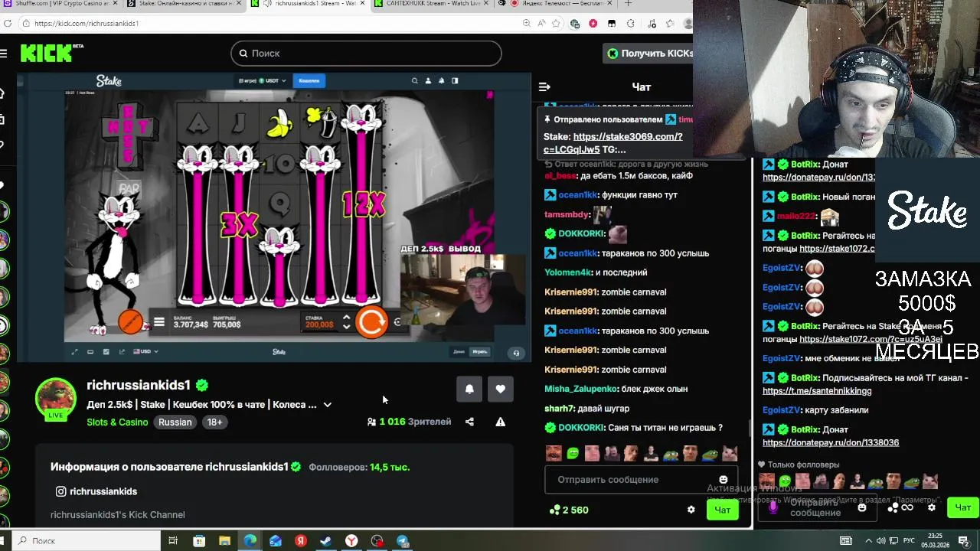
Task: Open the USD display currency dropdown
Action: (x=145, y=352)
